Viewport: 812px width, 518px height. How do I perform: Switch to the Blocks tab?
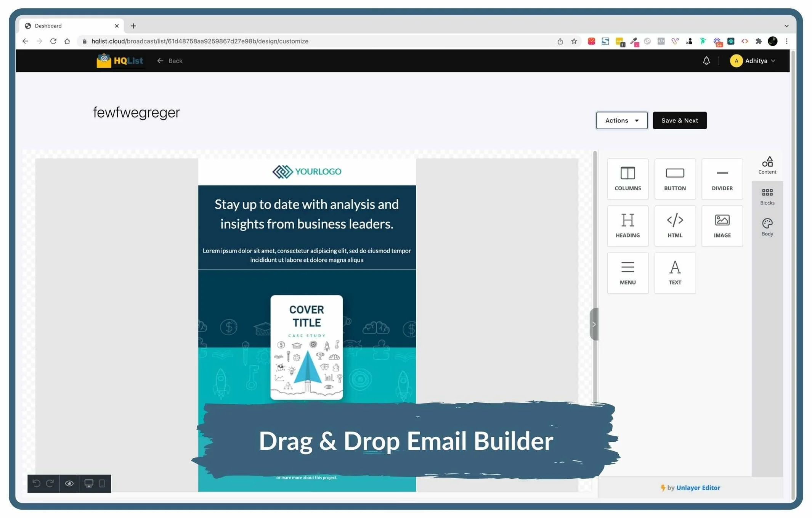pos(767,196)
